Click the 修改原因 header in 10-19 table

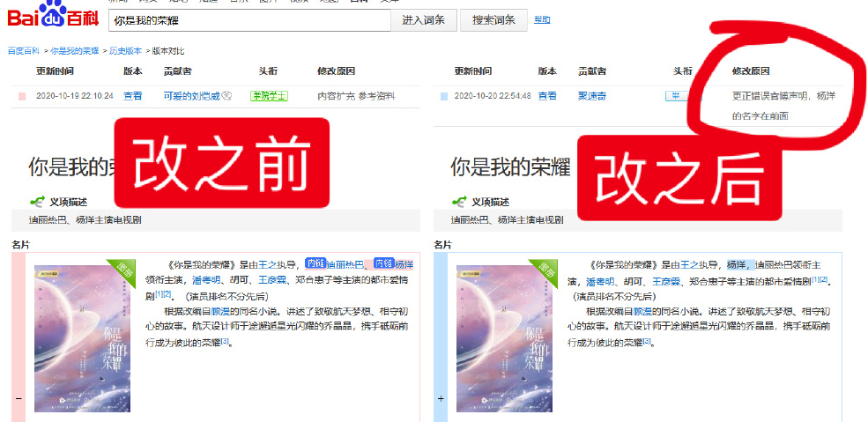(x=336, y=71)
